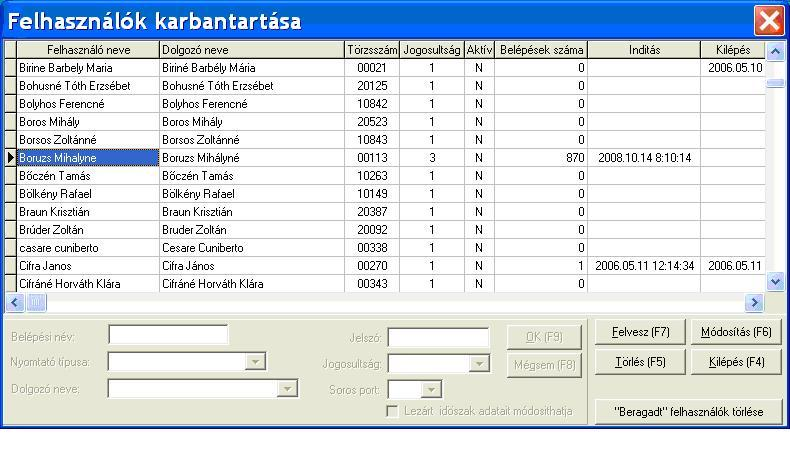Click Törzsszám cell 20523
790x450 pixels.
coord(372,122)
